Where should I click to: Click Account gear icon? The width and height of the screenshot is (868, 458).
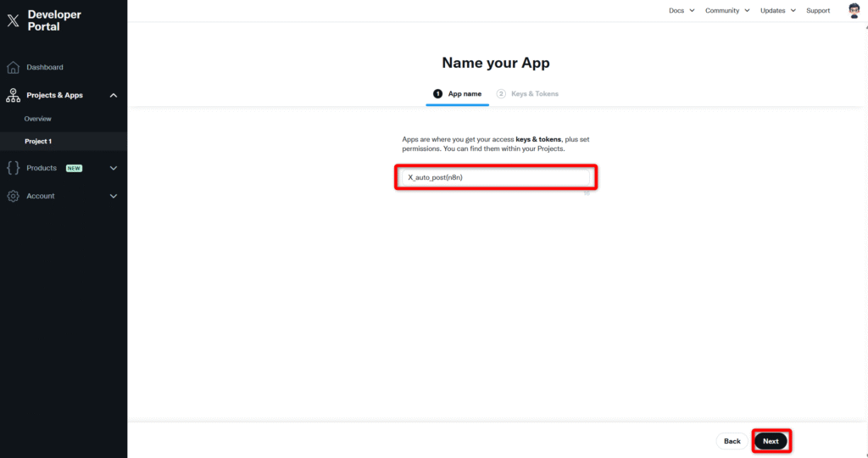(x=13, y=196)
